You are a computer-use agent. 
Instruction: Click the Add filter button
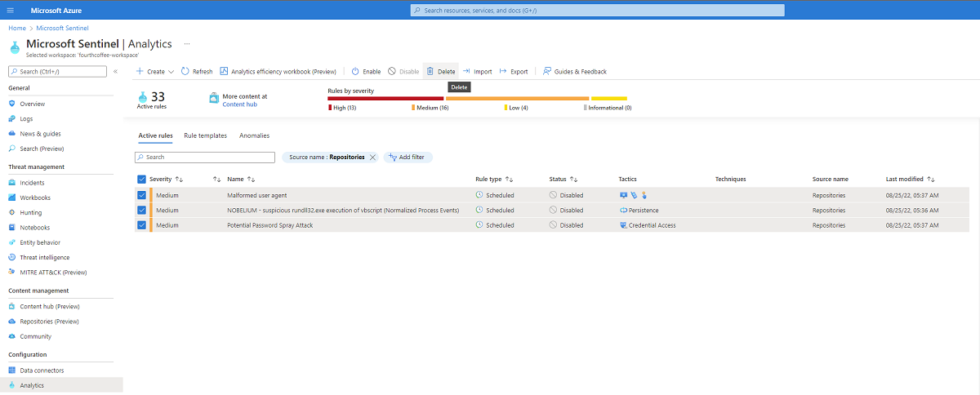tap(408, 157)
